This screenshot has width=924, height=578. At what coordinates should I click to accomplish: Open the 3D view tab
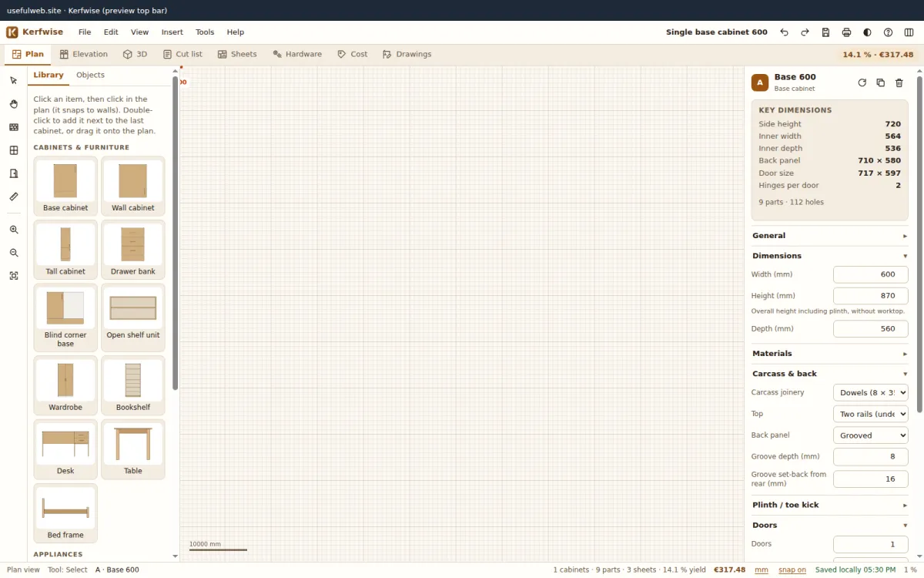pyautogui.click(x=135, y=54)
